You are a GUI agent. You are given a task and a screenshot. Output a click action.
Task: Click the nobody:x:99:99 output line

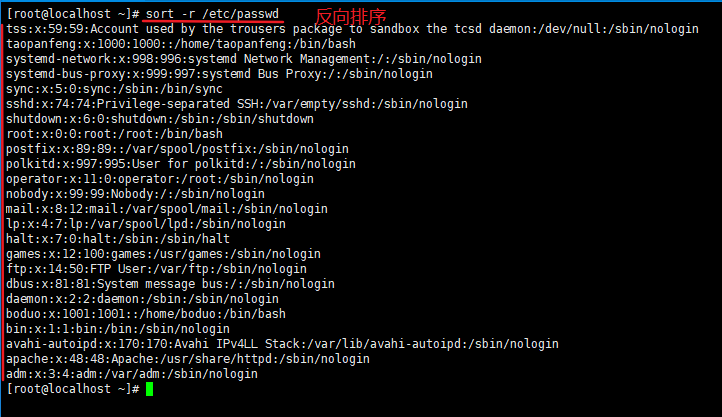(x=135, y=194)
